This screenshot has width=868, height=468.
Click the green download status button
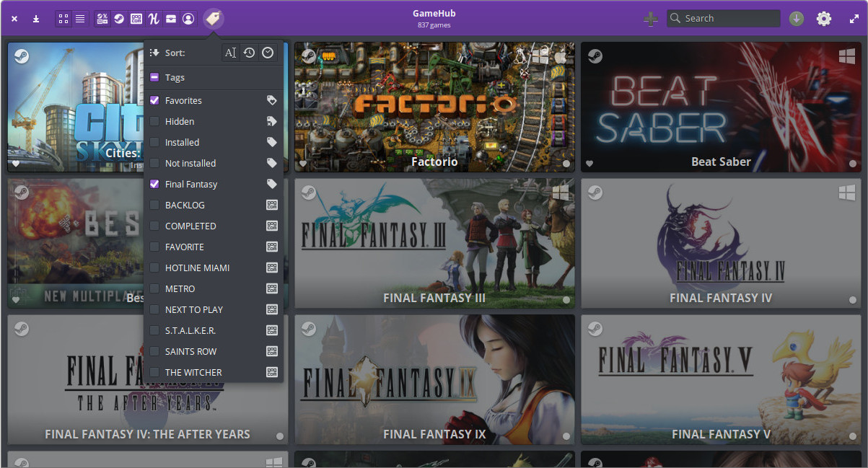tap(797, 19)
